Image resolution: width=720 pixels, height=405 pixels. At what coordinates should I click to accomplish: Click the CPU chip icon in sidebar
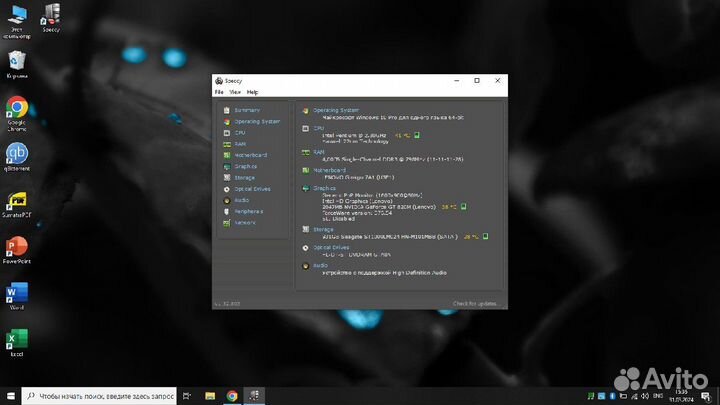226,133
